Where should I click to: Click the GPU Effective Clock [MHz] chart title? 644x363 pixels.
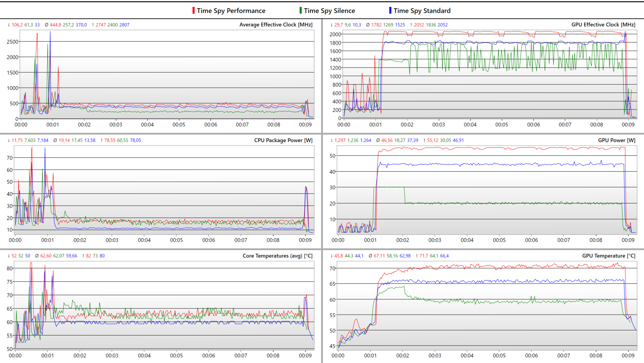(x=603, y=25)
